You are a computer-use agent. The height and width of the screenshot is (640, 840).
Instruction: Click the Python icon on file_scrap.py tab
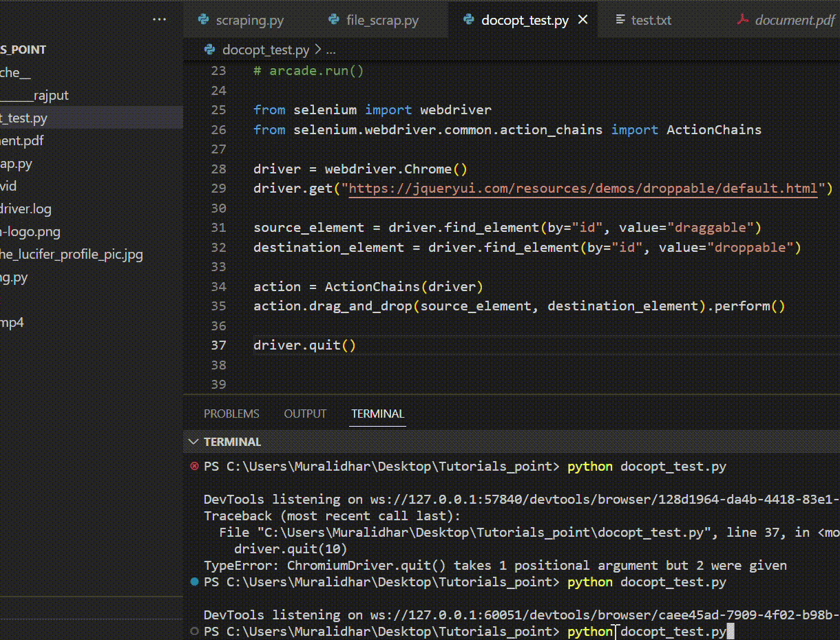click(x=335, y=20)
